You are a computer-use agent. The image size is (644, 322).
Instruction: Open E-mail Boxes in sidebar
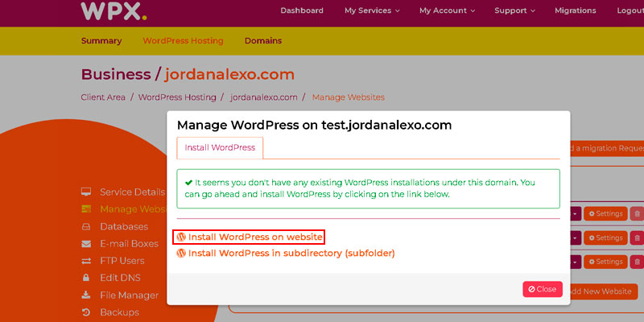(x=130, y=244)
